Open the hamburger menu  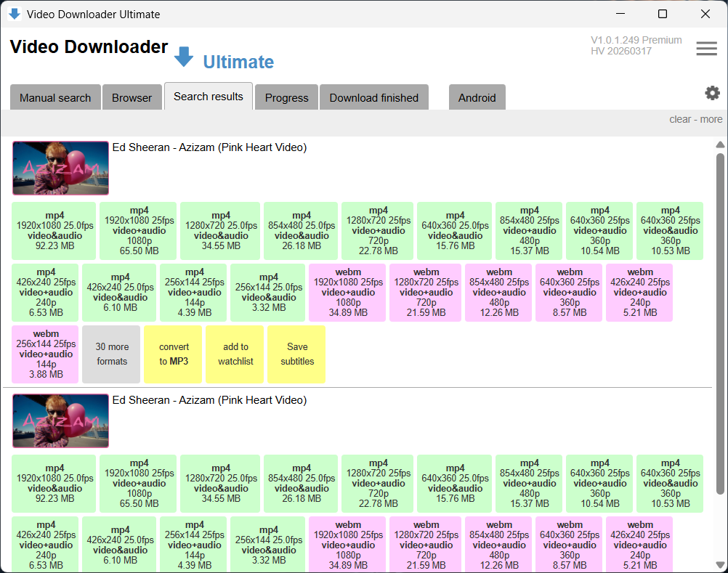click(x=706, y=48)
